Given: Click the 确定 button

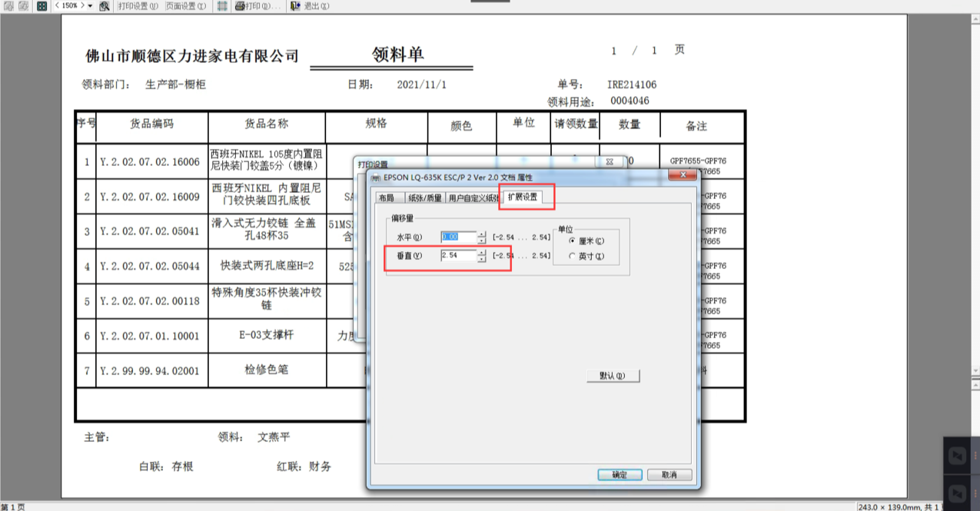Looking at the screenshot, I should [x=619, y=474].
